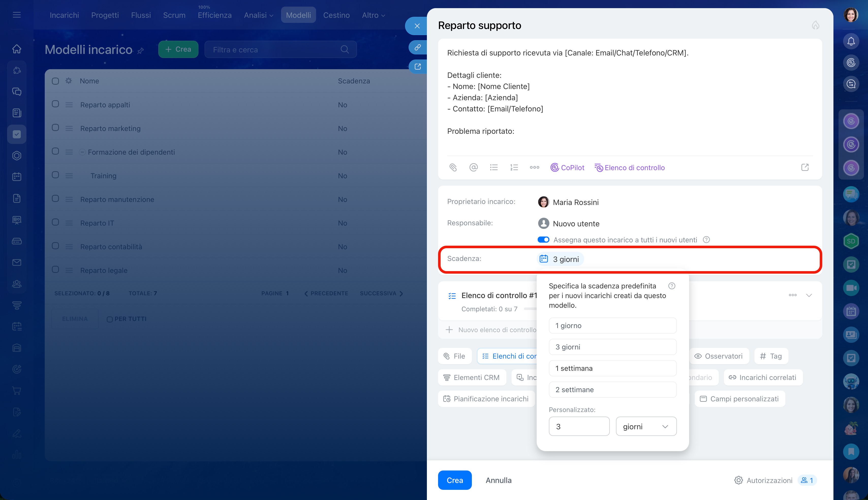868x500 pixels.
Task: Open CoPilot in the description toolbar
Action: (567, 168)
